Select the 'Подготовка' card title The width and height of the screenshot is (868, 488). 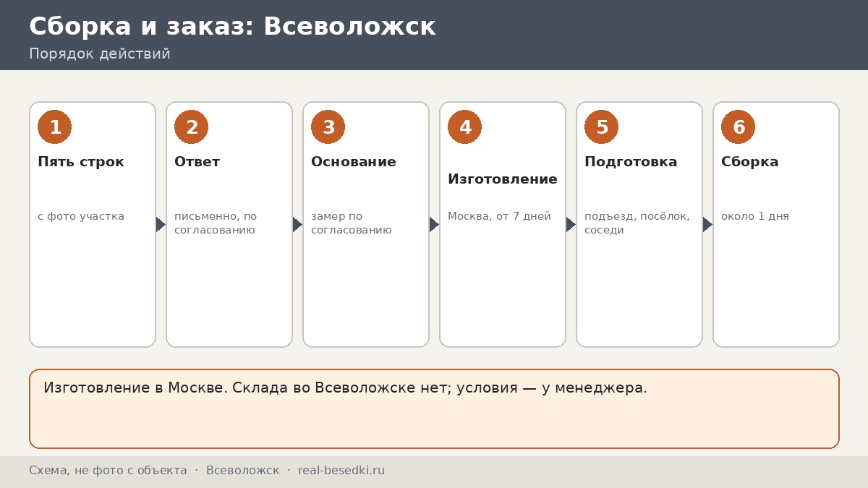click(631, 162)
